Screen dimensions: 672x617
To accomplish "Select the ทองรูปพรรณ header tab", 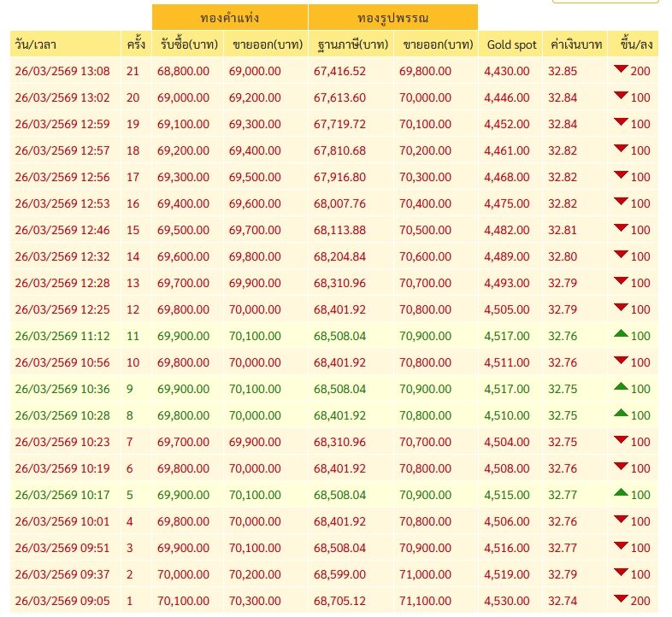I will click(x=393, y=18).
